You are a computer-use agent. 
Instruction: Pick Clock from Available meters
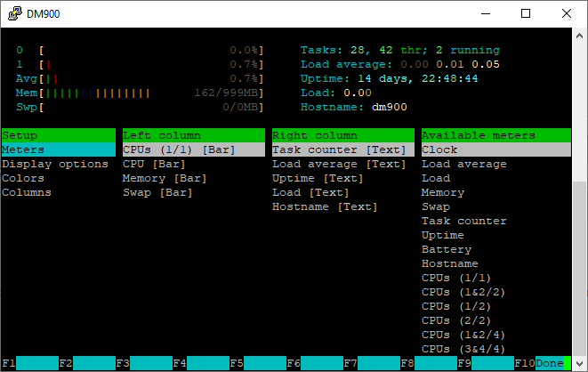point(439,150)
